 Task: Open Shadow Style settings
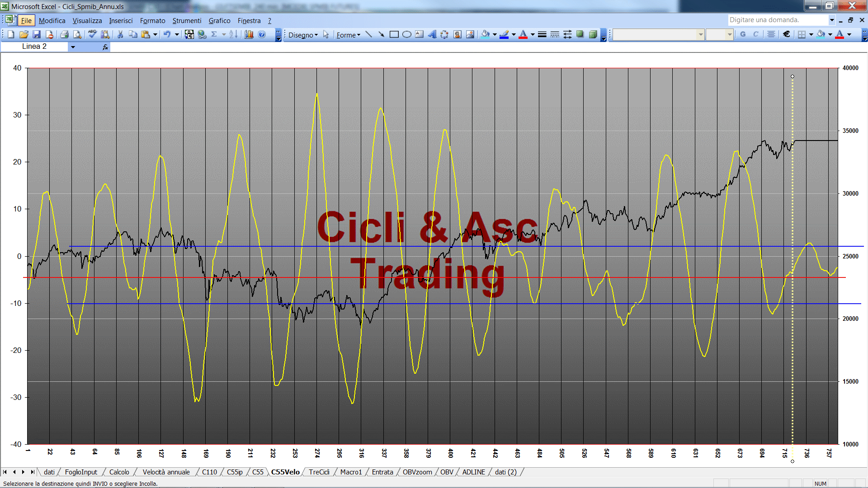click(x=580, y=34)
